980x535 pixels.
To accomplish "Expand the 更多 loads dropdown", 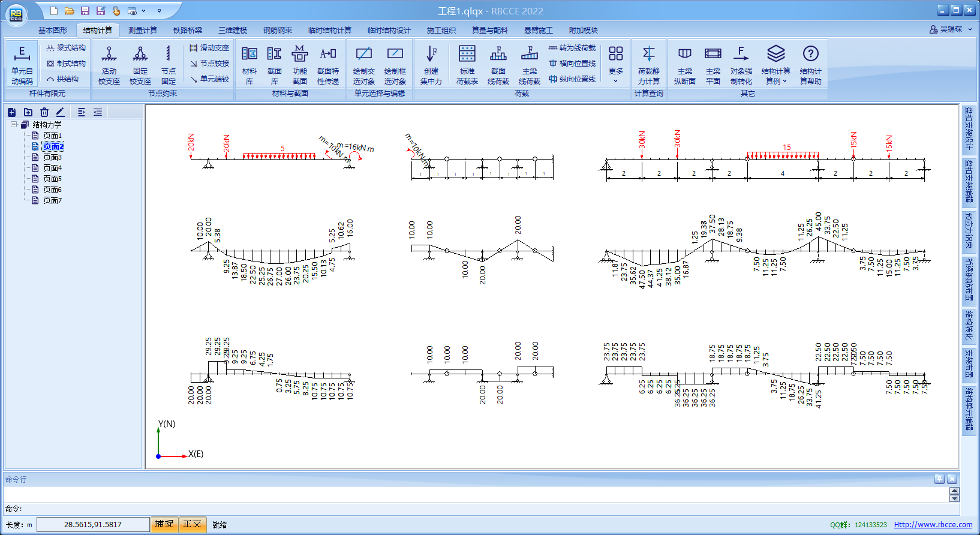I will [615, 65].
